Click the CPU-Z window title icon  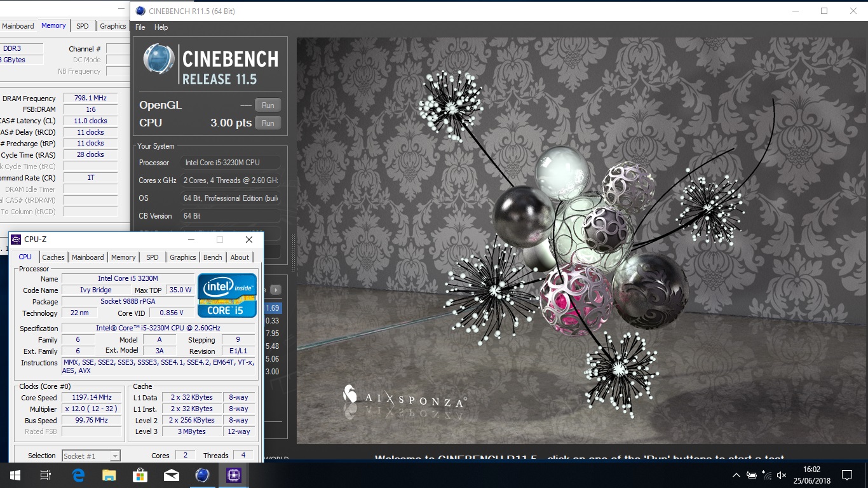[x=16, y=240]
